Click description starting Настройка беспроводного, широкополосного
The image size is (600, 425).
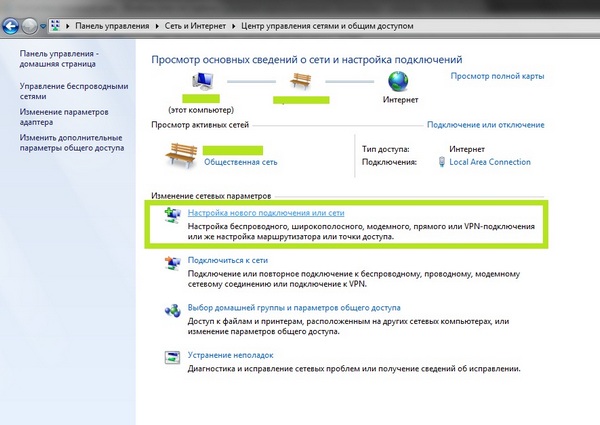[x=361, y=231]
